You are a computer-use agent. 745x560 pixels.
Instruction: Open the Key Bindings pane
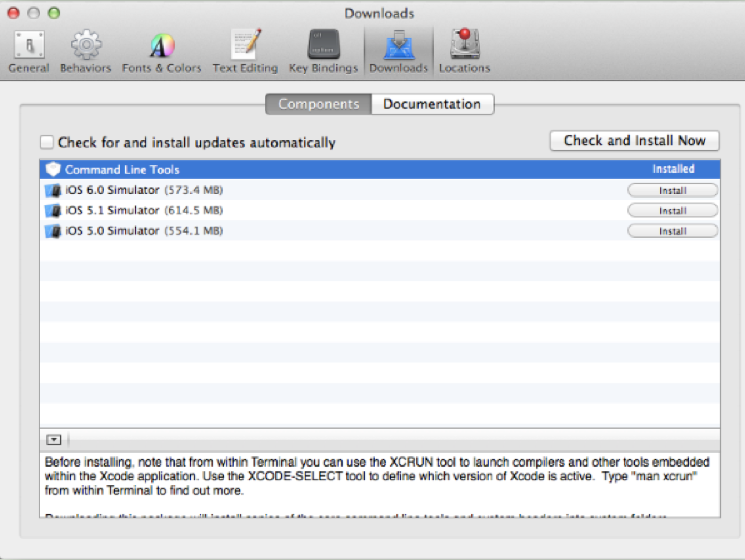coord(323,51)
